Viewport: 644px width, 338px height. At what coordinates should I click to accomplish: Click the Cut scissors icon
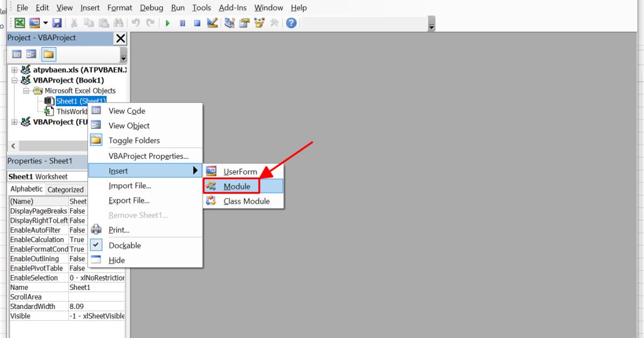[x=75, y=23]
